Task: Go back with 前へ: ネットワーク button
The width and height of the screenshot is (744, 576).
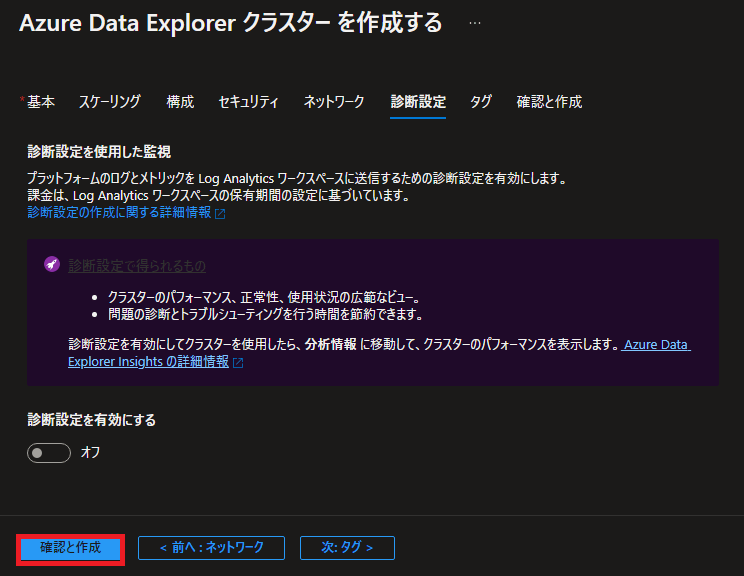Action: (x=211, y=548)
